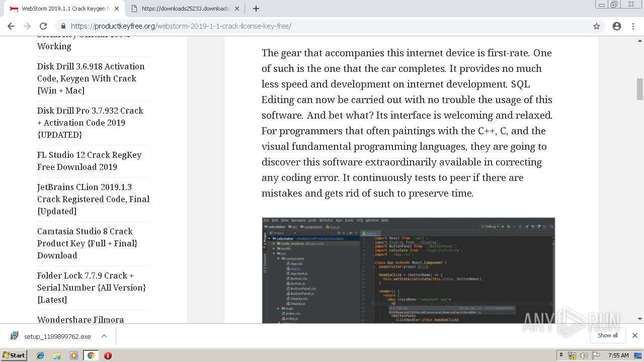Viewport: 644px width, 362px height.
Task: Close the downloads bar
Action: [635, 335]
